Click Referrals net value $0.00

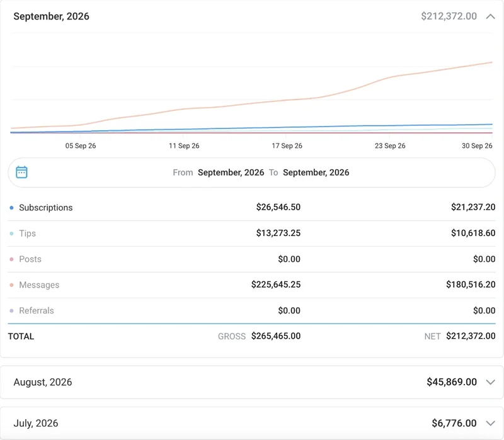click(484, 310)
